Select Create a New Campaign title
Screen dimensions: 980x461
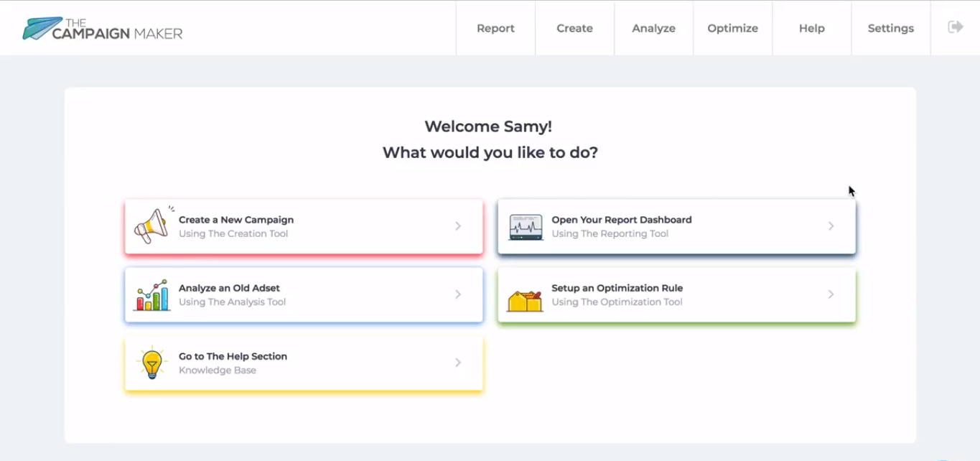pyautogui.click(x=236, y=220)
